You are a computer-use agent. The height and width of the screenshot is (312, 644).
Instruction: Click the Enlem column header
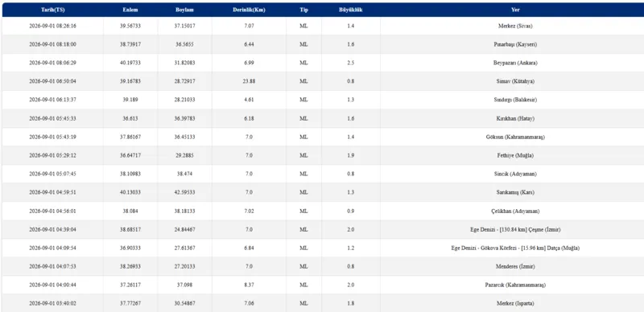point(130,10)
